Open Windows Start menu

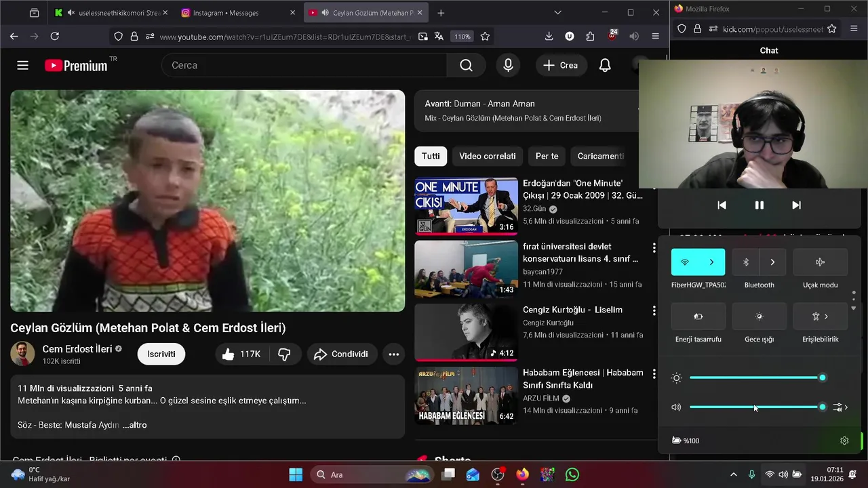pos(296,474)
